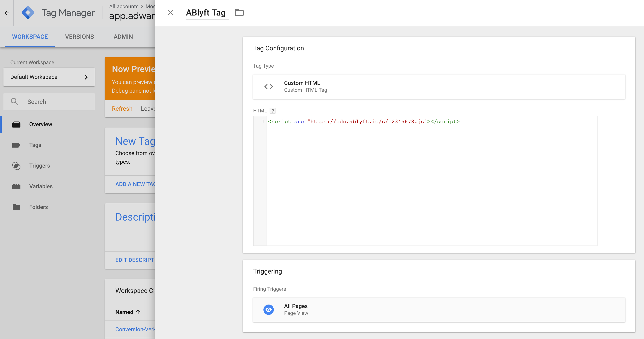Click the Custom HTML code brackets icon
The image size is (644, 339).
[268, 87]
